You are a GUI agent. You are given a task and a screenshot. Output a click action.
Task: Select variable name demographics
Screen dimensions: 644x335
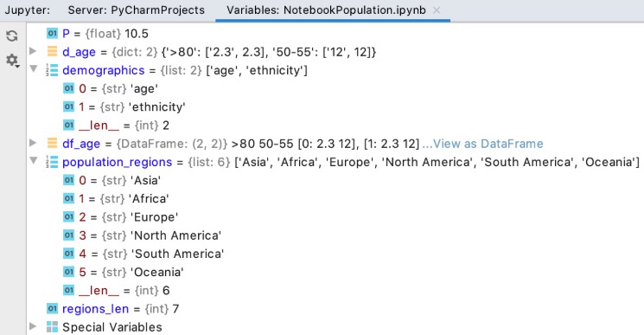[104, 70]
